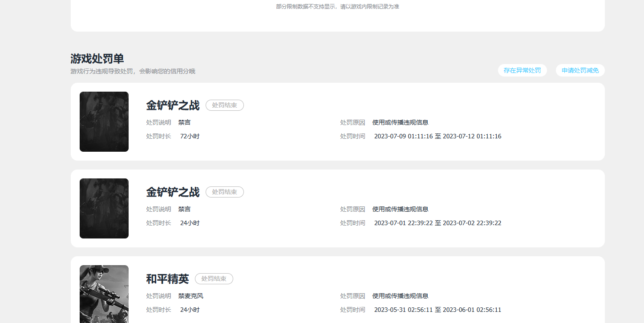Click the 禁麦克风 penalty description

click(x=190, y=296)
